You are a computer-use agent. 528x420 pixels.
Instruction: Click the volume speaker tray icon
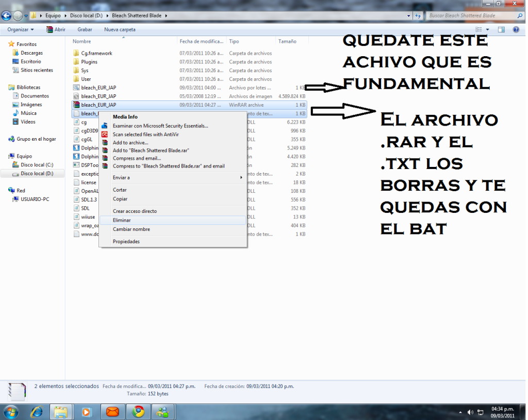tap(470, 412)
